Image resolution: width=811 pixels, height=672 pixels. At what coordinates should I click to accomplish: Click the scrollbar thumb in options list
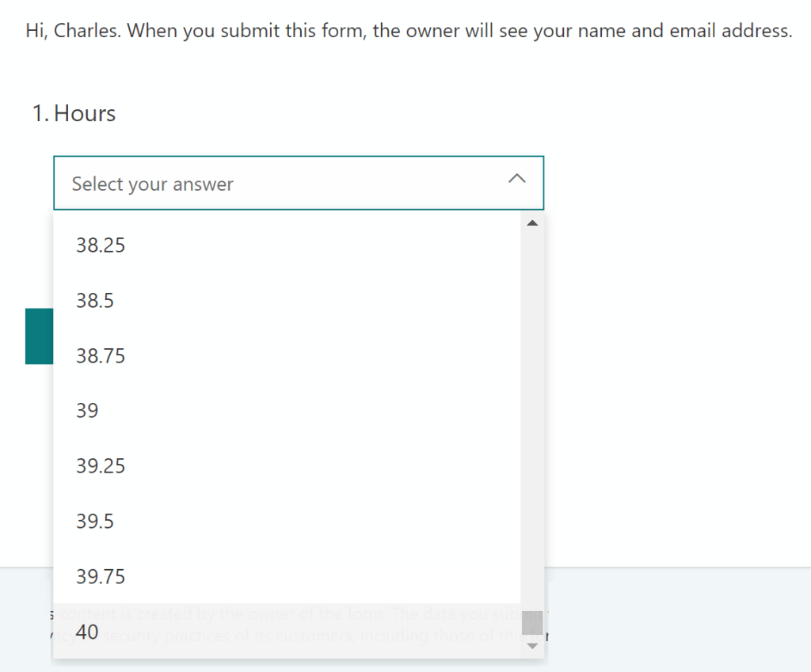(532, 622)
